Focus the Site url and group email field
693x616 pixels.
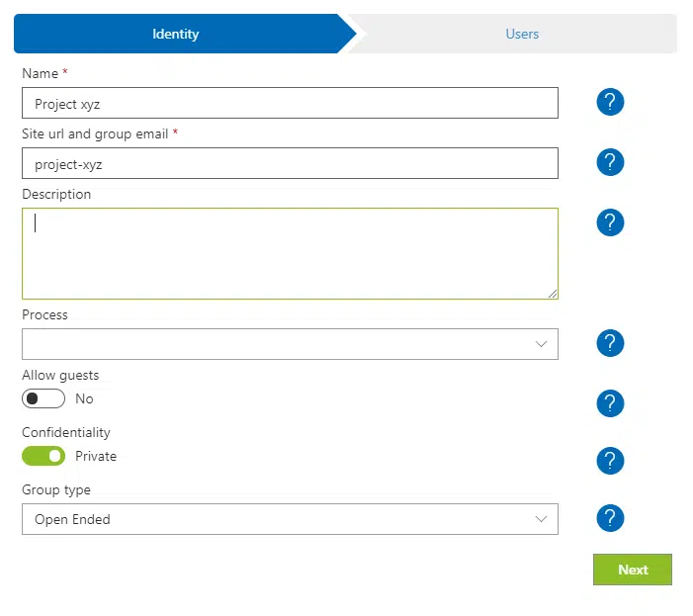click(289, 163)
